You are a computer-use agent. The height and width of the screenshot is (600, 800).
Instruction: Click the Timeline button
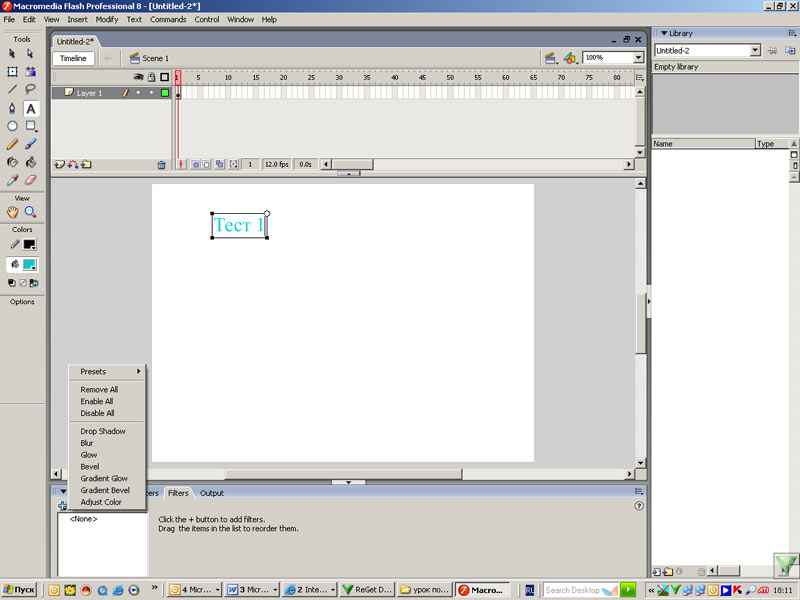pos(73,58)
